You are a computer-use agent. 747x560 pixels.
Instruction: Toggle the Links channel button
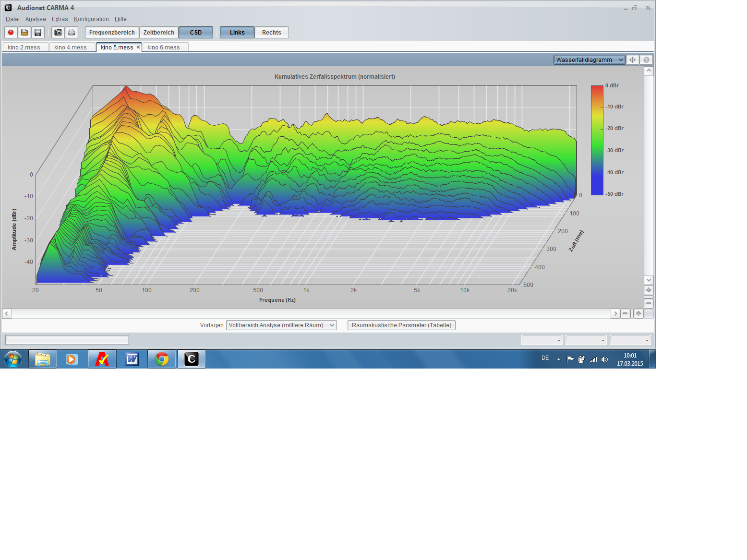tap(237, 33)
